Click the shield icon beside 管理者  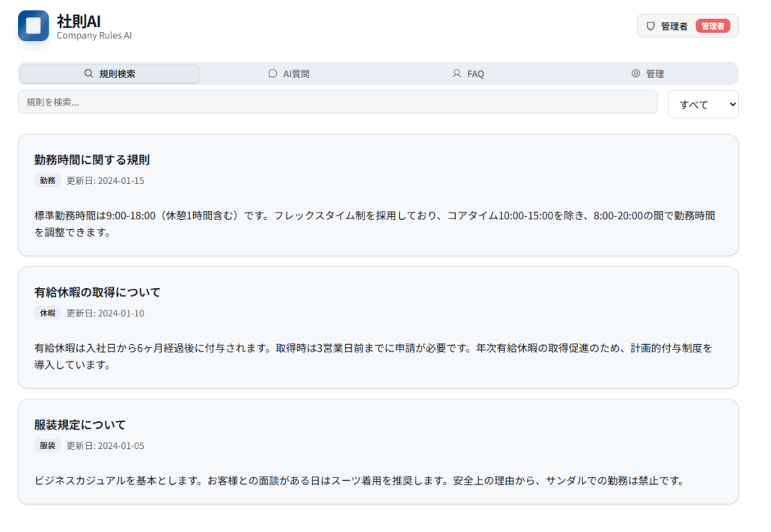[x=650, y=26]
